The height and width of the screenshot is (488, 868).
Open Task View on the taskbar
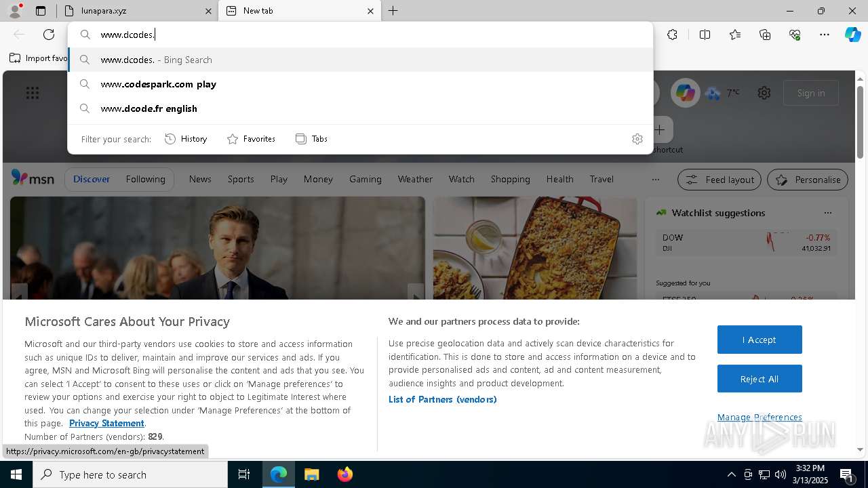pos(244,474)
